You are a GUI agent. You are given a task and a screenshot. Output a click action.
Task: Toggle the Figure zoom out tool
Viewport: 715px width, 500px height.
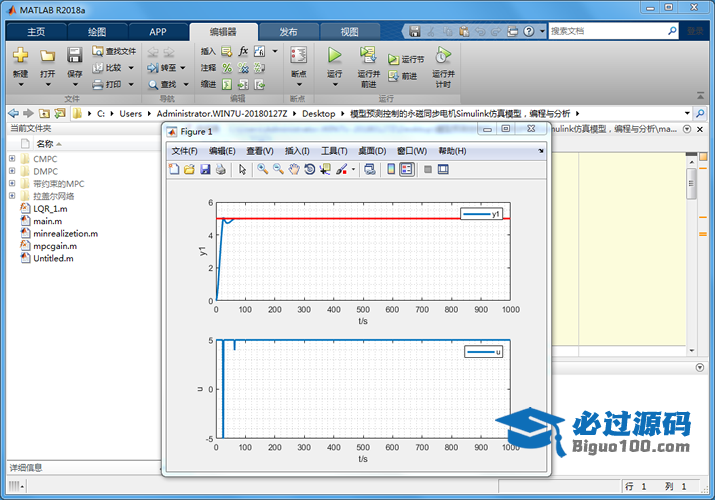pos(278,170)
